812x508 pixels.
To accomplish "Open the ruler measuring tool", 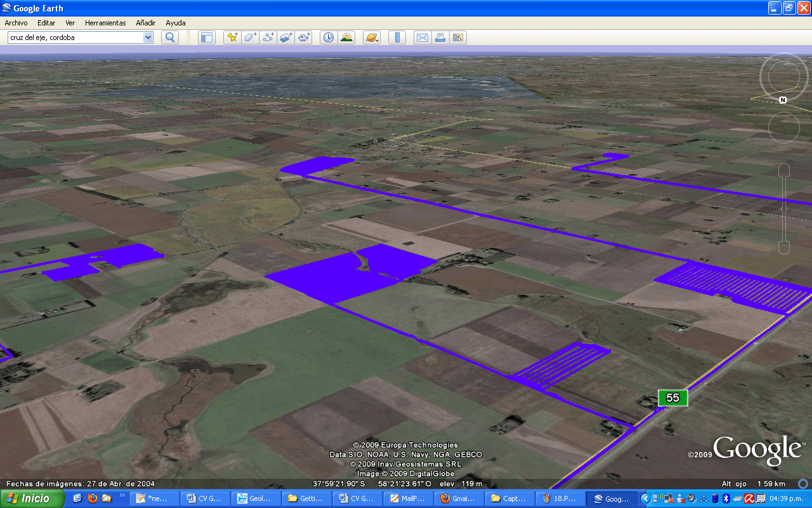I will [x=397, y=37].
